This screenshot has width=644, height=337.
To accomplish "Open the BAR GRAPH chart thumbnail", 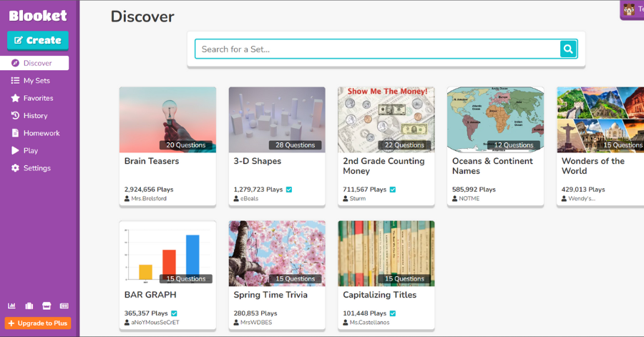I will pos(167,254).
